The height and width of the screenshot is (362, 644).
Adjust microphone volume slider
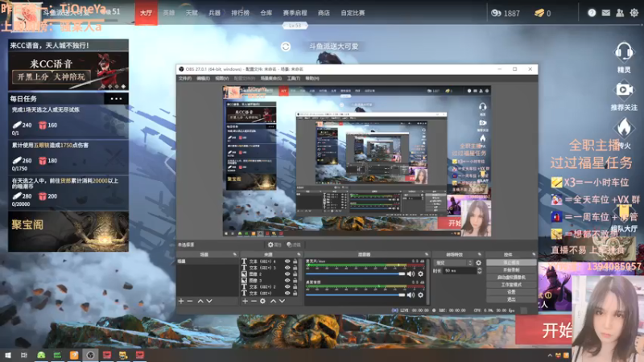(x=356, y=274)
